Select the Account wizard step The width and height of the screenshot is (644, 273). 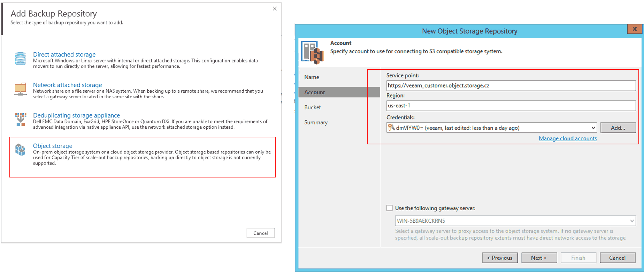point(339,92)
